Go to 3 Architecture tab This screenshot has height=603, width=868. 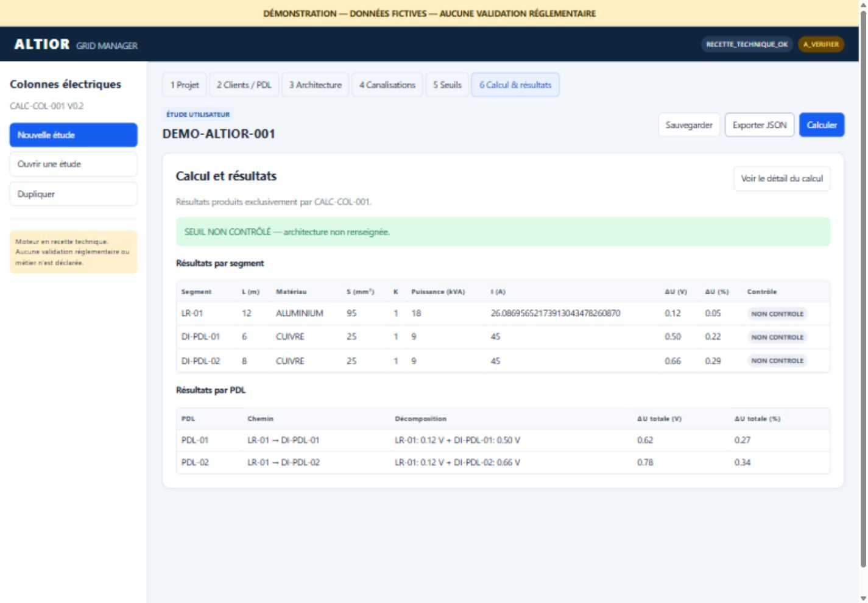coord(316,85)
